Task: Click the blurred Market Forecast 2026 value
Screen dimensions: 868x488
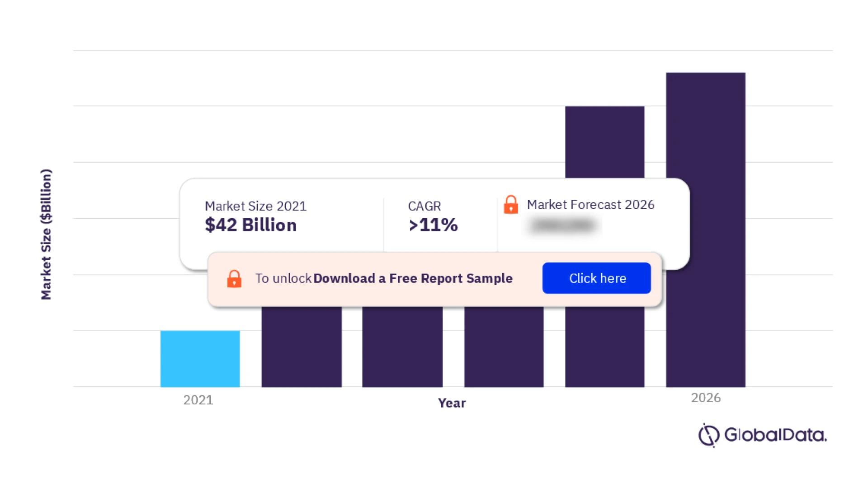Action: pyautogui.click(x=563, y=225)
